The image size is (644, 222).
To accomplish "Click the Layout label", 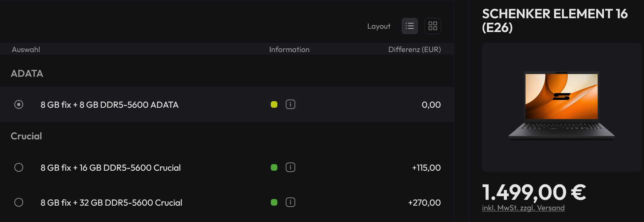I will [379, 26].
